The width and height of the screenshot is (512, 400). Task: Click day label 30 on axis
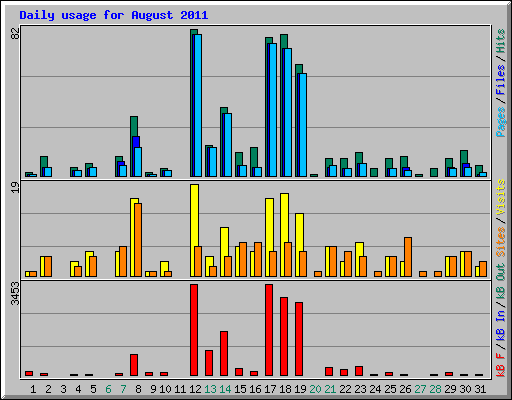point(465,389)
